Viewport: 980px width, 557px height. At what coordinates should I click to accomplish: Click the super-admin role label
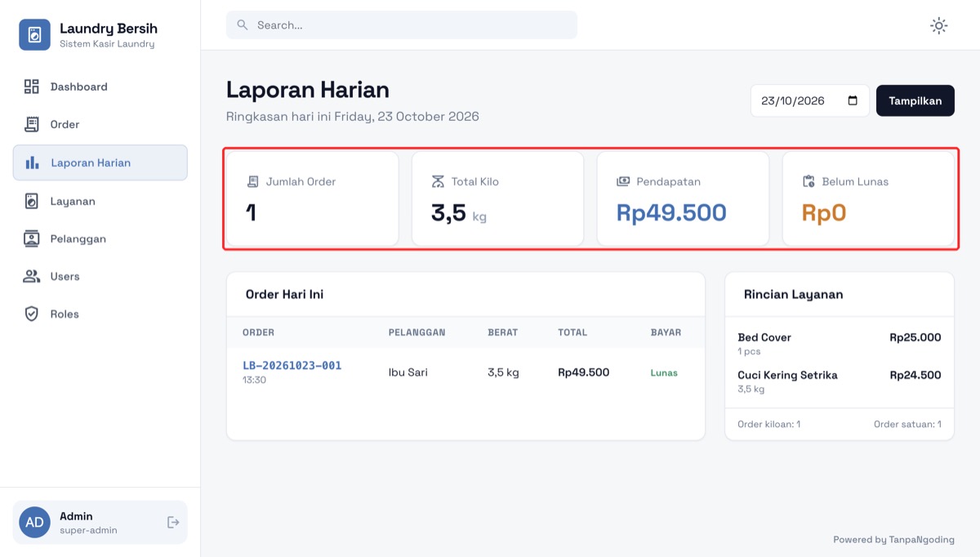88,530
